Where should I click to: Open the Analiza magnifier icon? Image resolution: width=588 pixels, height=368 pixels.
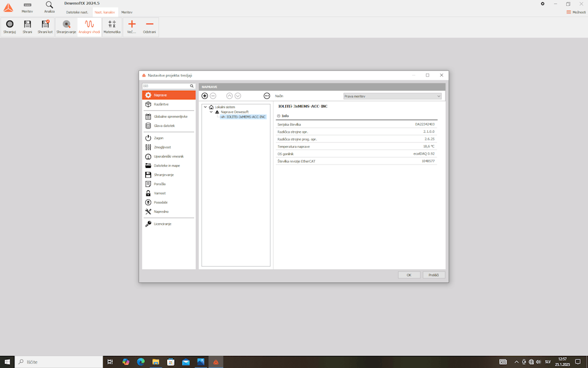click(x=49, y=7)
